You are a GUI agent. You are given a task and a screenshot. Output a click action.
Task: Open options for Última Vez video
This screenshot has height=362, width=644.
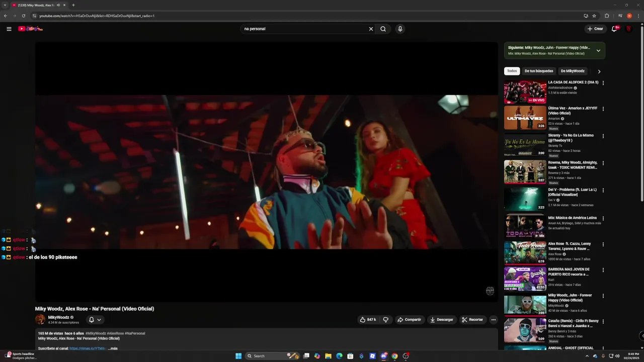tap(603, 109)
